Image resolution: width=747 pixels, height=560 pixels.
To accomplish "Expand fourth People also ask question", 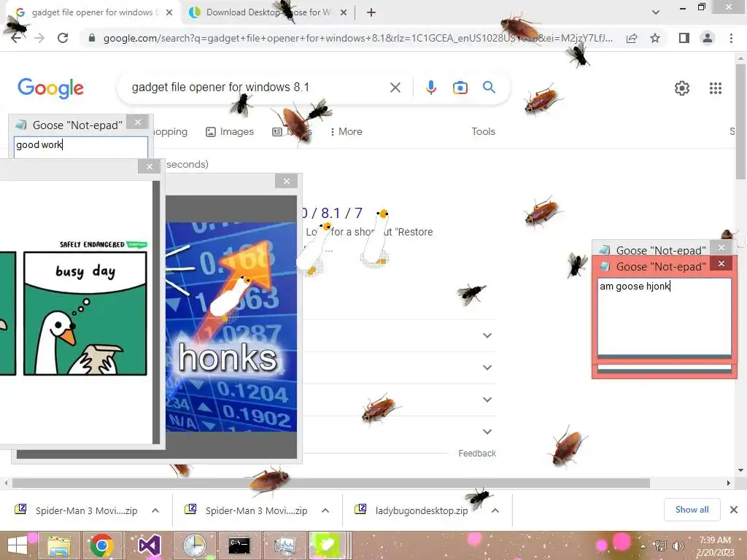I will (x=487, y=432).
